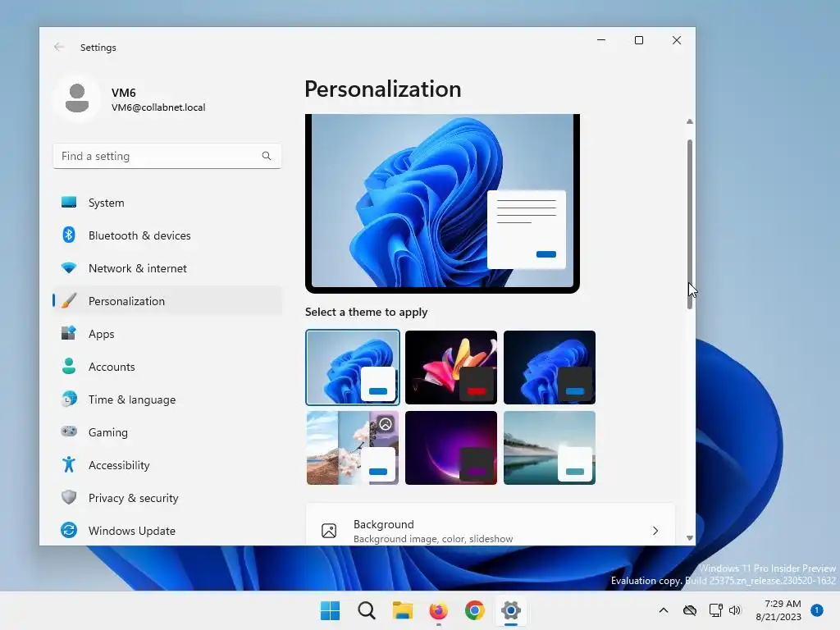Click the Accounts person icon
This screenshot has width=840, height=630.
(69, 366)
